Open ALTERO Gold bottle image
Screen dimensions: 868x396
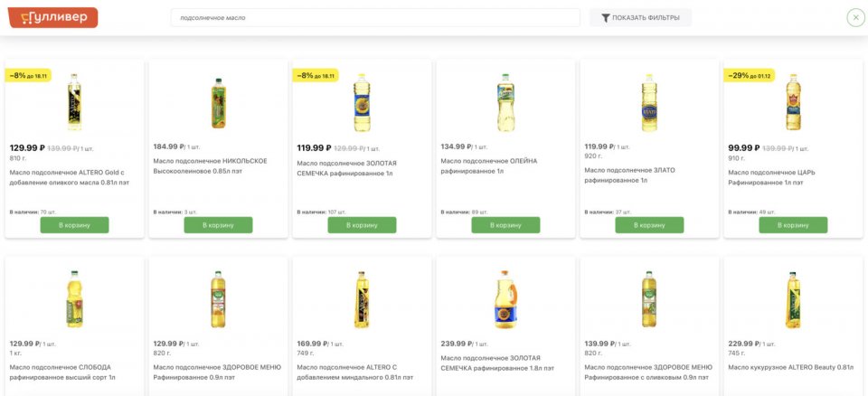click(x=74, y=102)
